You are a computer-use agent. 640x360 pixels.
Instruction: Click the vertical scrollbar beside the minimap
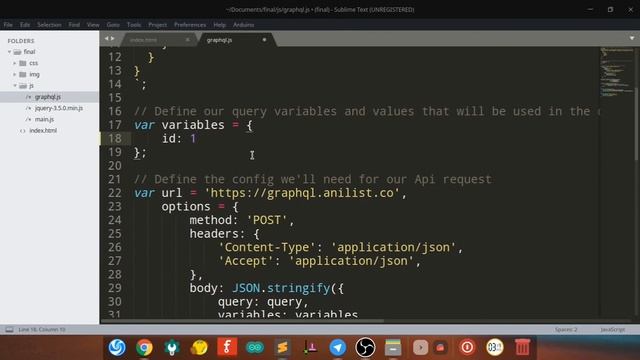point(636,124)
